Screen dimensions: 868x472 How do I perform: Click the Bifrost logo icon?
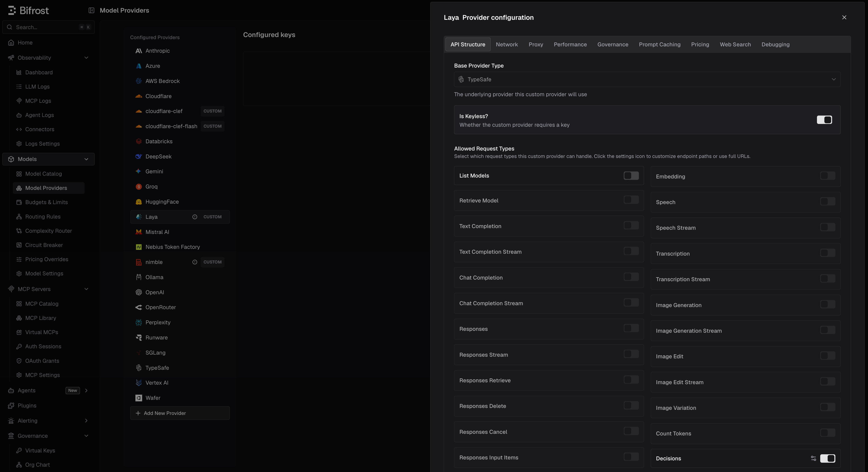click(x=12, y=10)
